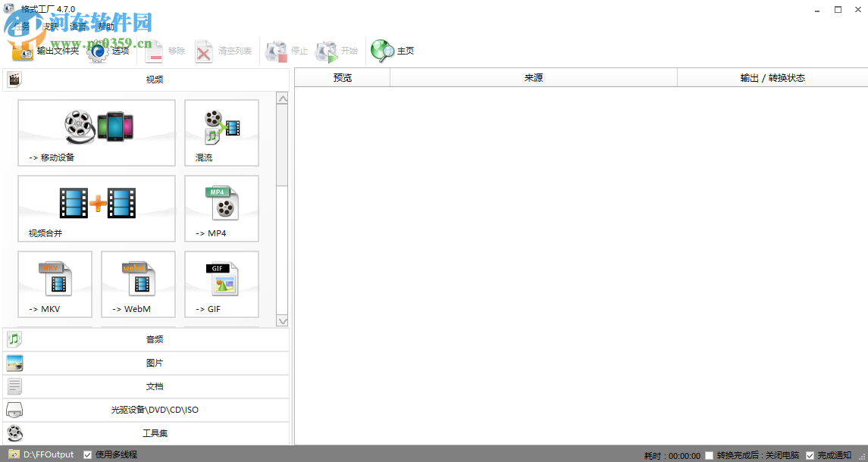The width and height of the screenshot is (868, 462).
Task: Click the Options (选项) label
Action: click(121, 51)
